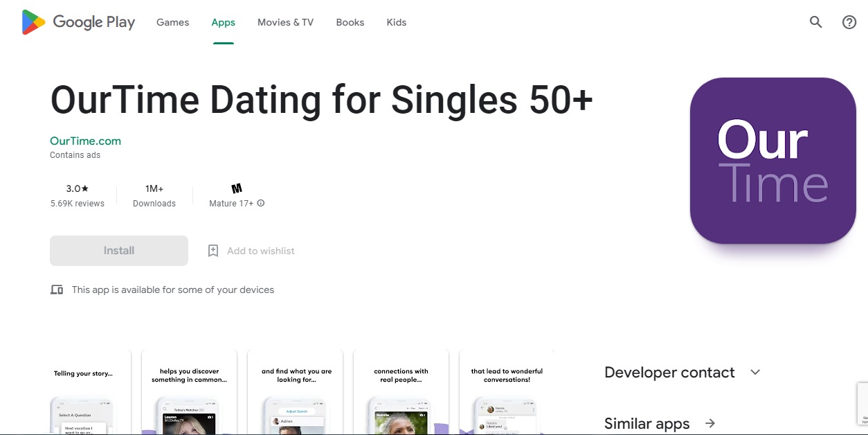This screenshot has width=868, height=435.
Task: Click the devices availability icon
Action: [57, 290]
